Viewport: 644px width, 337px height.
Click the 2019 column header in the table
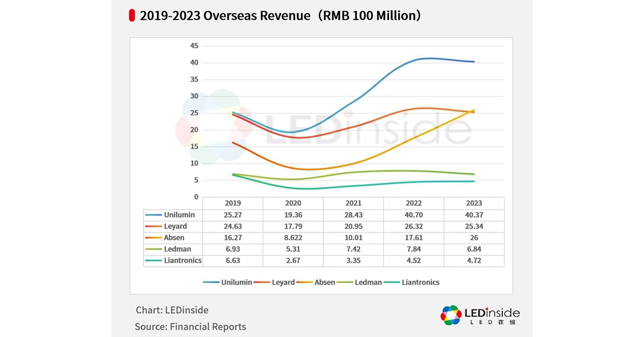coord(232,203)
